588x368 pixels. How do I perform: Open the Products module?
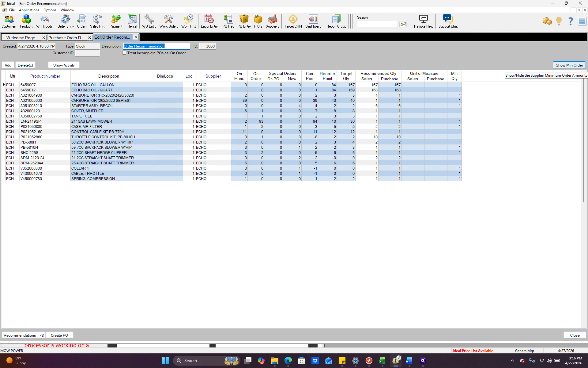coord(26,21)
